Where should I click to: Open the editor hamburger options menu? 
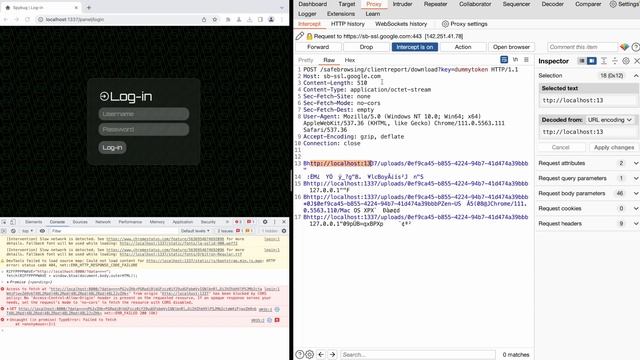pyautogui.click(x=526, y=60)
